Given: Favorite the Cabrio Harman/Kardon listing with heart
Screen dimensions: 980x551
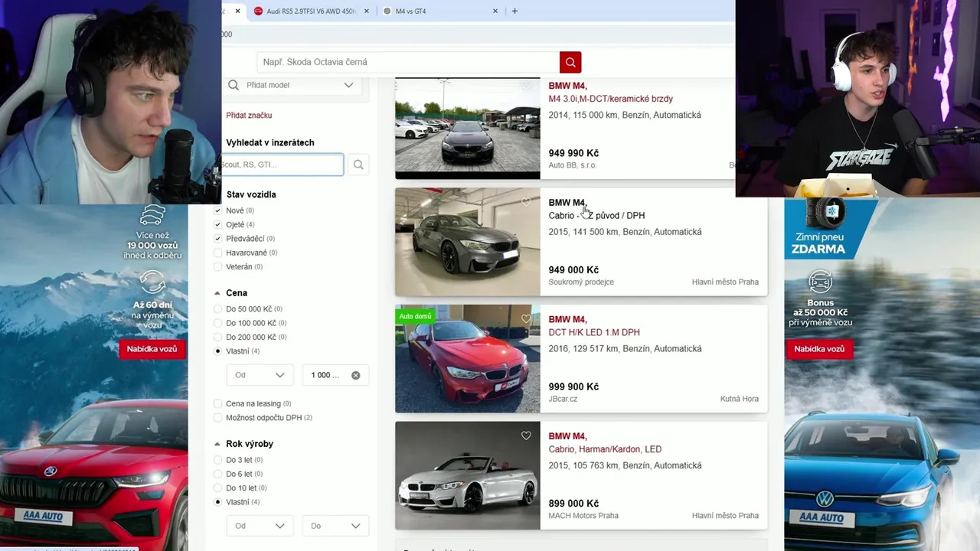Looking at the screenshot, I should coord(526,435).
